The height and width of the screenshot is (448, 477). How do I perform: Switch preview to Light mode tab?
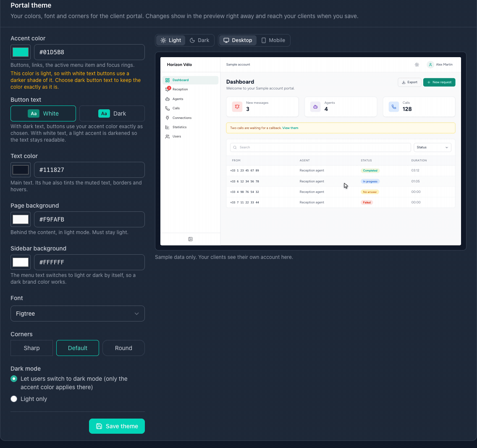170,40
